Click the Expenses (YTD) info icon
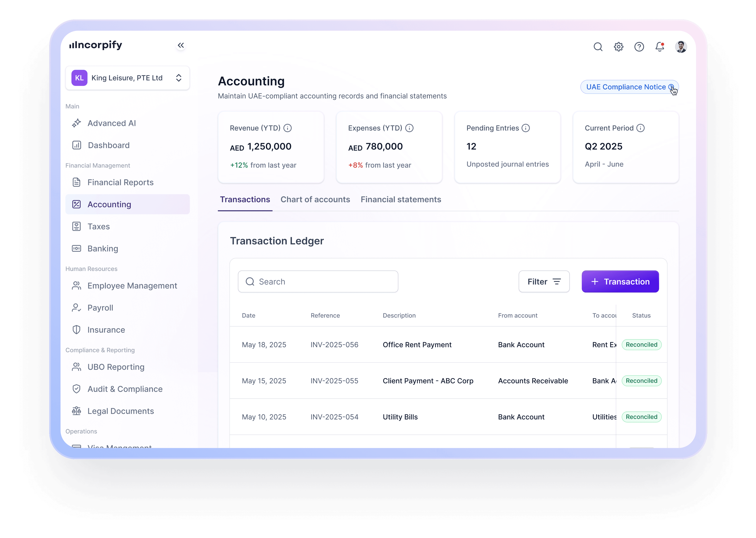The image size is (756, 538). 409,128
